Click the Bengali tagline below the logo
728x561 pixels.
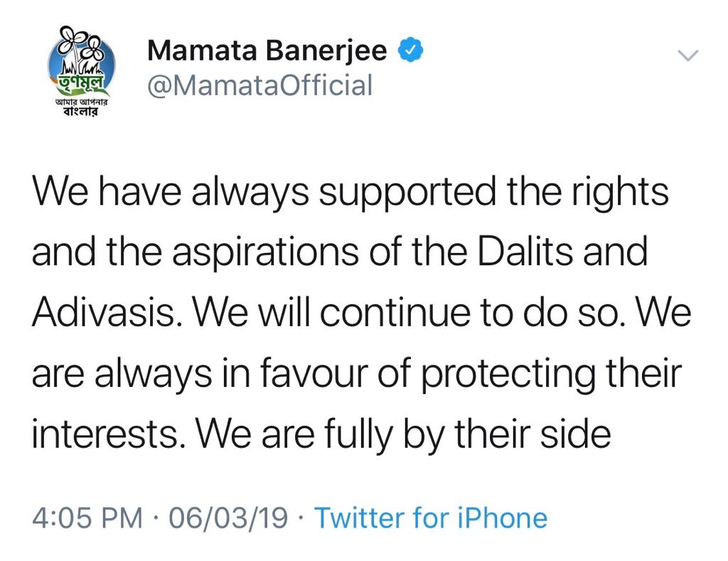pyautogui.click(x=81, y=107)
